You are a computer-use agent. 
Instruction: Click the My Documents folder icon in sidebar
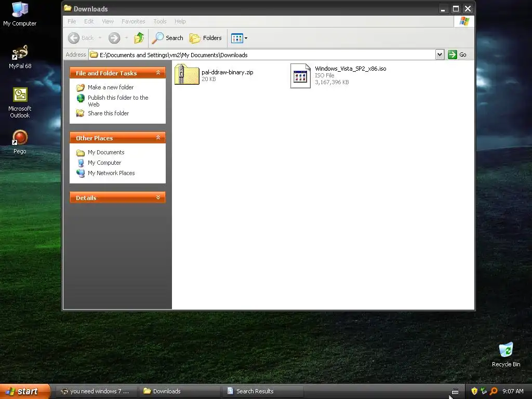(81, 153)
